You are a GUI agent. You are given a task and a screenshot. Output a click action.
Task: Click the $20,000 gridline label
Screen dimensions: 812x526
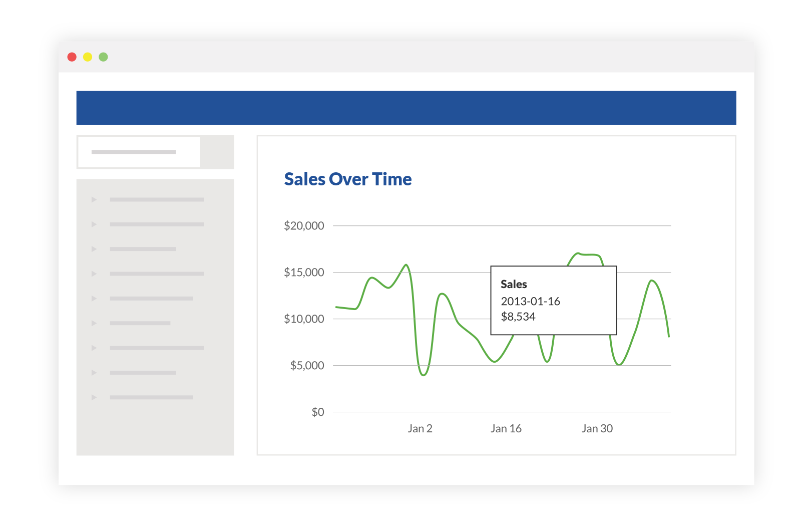click(x=304, y=225)
